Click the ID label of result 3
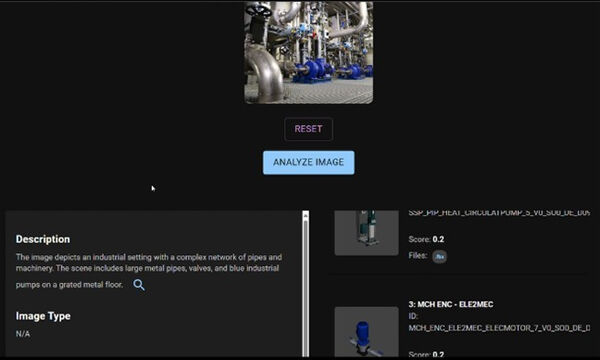 [413, 316]
